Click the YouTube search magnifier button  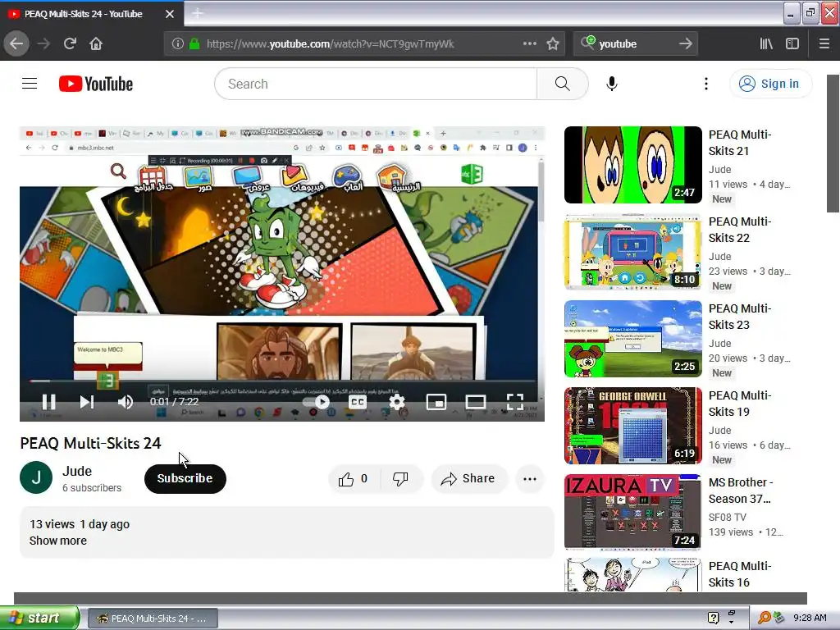[563, 84]
